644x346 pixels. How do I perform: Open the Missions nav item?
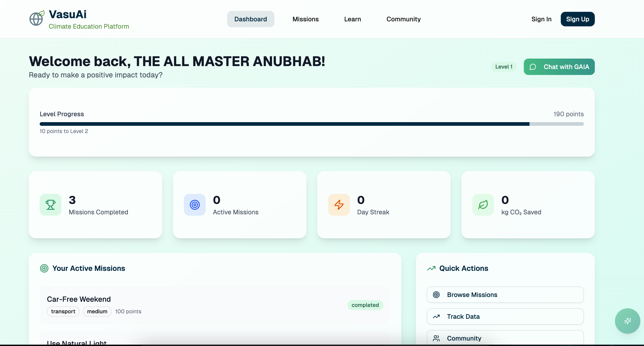[305, 19]
